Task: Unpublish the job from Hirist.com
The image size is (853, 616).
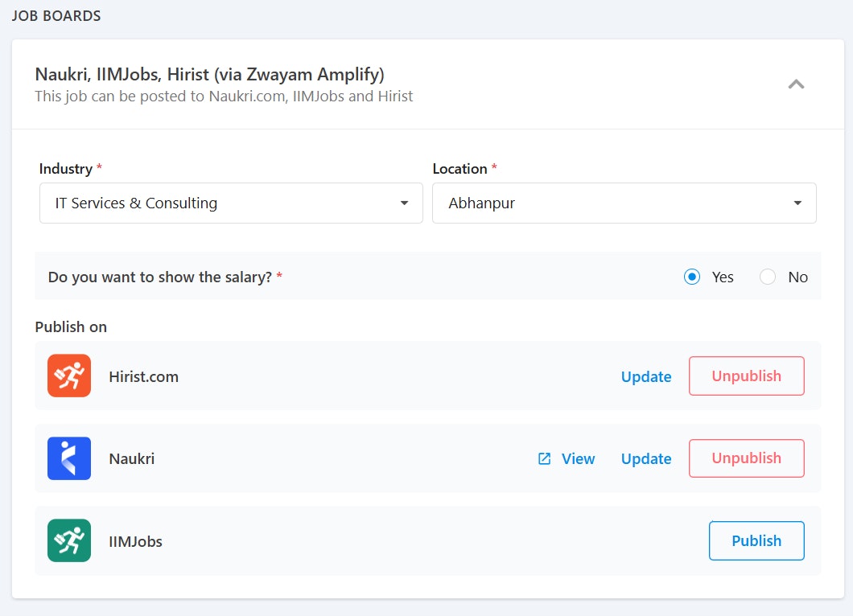Action: pyautogui.click(x=747, y=376)
